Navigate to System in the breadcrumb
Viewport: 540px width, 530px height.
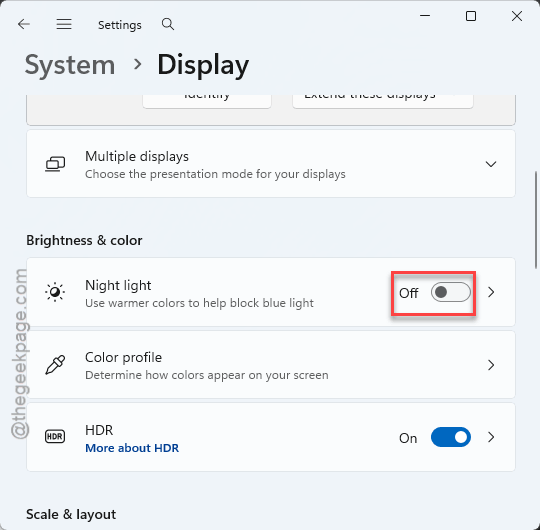[x=70, y=65]
